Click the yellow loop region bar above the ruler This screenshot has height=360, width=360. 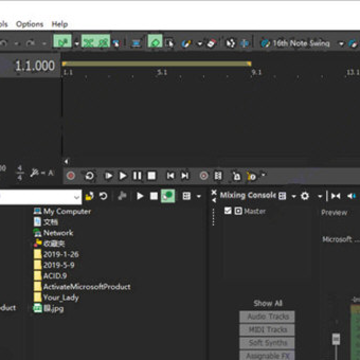(156, 64)
